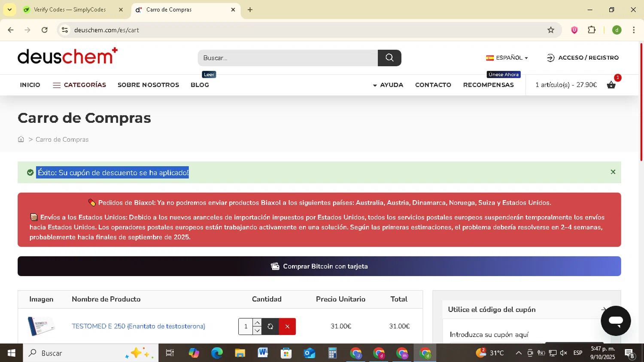Click Comprar Bitcoin con tarjeta banner

(x=319, y=266)
